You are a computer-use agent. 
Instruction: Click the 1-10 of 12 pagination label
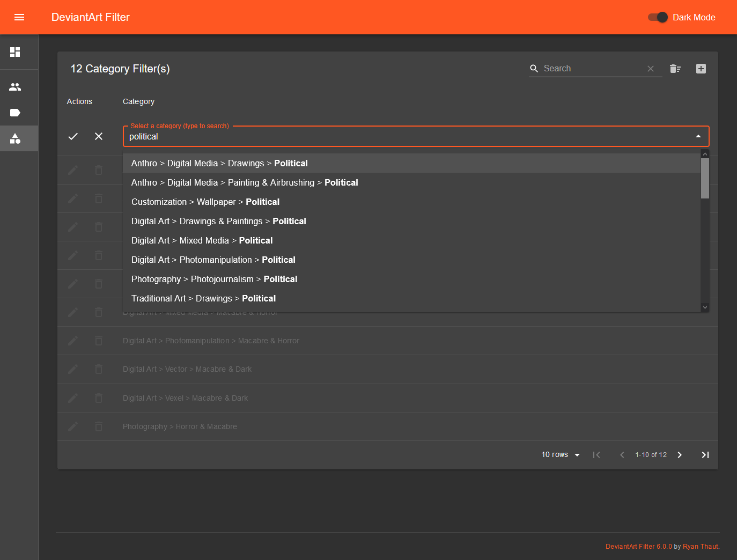[x=651, y=455]
